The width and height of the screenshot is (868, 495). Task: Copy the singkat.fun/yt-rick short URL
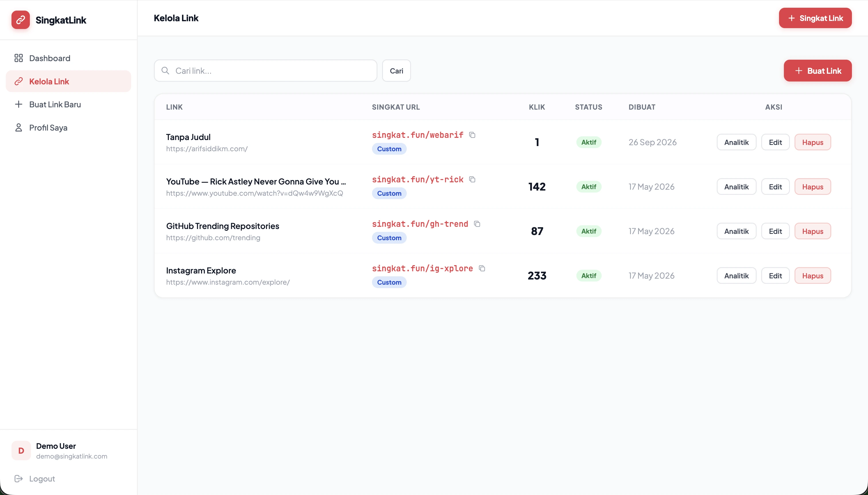[x=472, y=180]
